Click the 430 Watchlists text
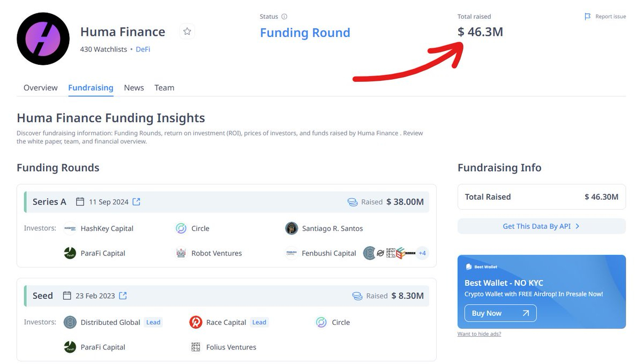This screenshot has width=643, height=364. coord(103,49)
